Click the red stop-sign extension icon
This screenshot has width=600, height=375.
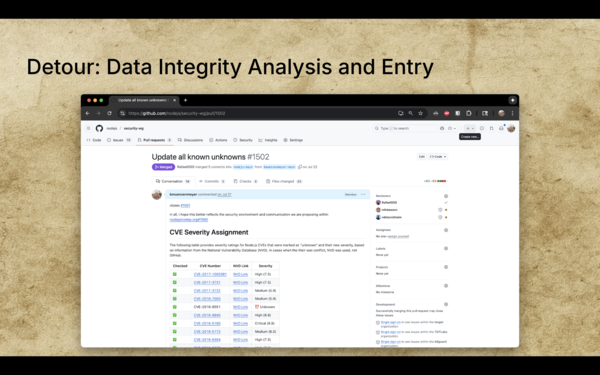[447, 113]
